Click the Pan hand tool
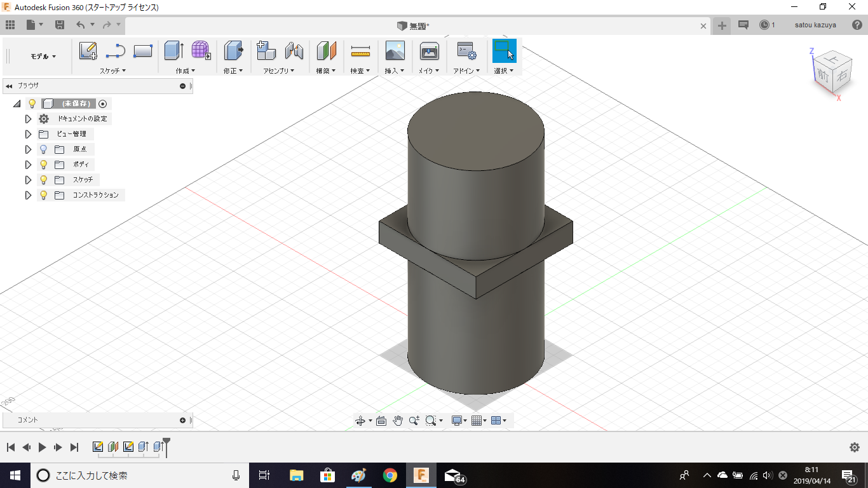This screenshot has width=868, height=488. (x=398, y=421)
